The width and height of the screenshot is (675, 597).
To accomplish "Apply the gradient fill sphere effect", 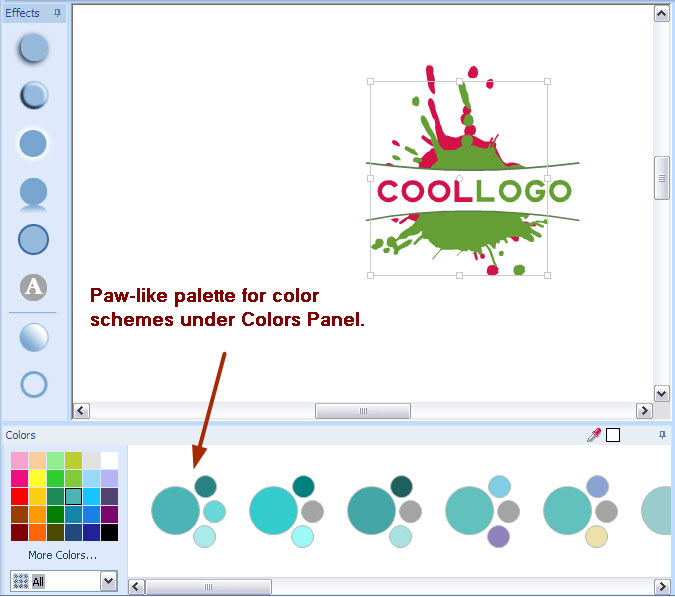I will click(34, 337).
